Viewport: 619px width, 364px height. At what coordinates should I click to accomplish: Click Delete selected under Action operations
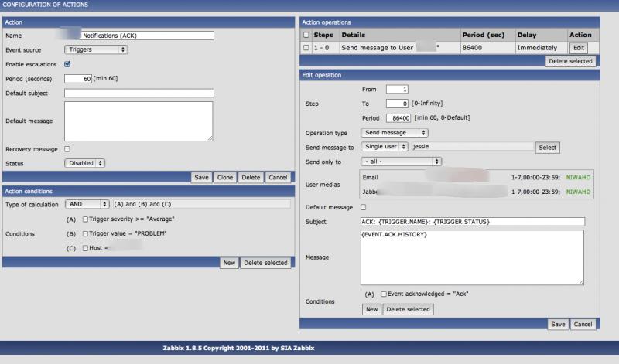point(570,60)
